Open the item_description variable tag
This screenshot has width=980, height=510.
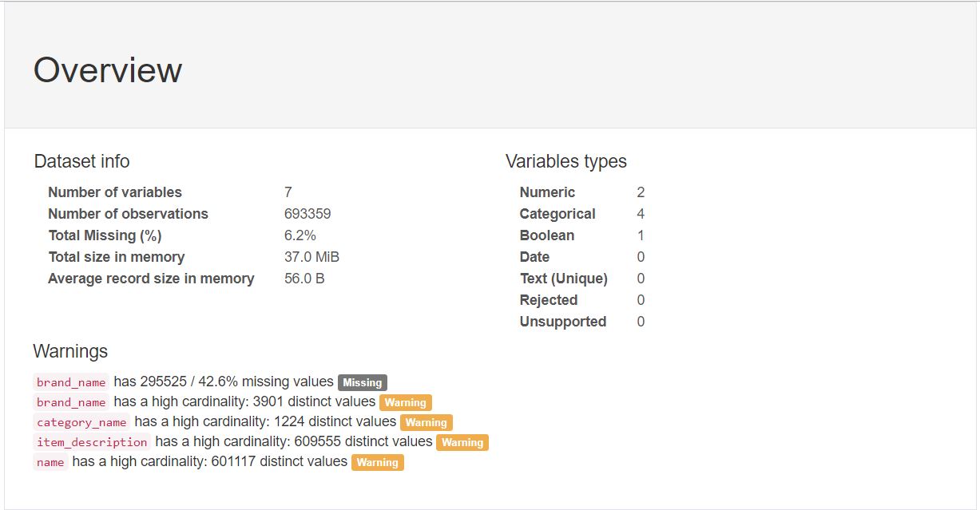(92, 442)
